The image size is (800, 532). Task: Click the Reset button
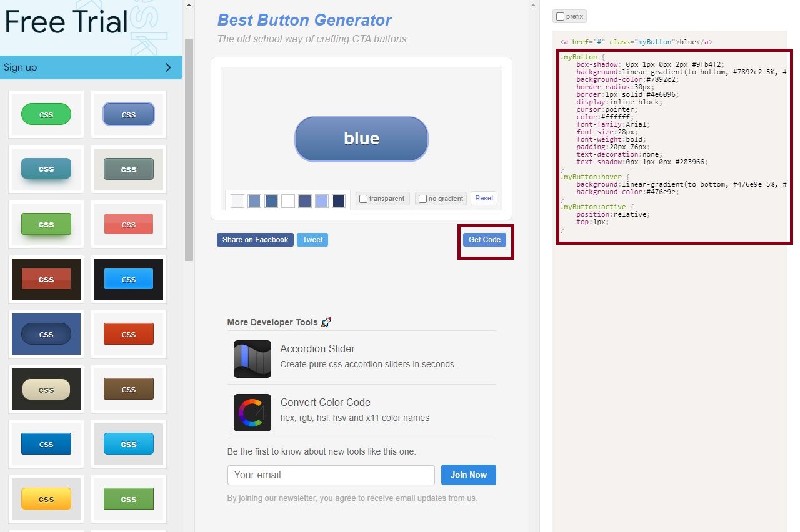pos(484,198)
